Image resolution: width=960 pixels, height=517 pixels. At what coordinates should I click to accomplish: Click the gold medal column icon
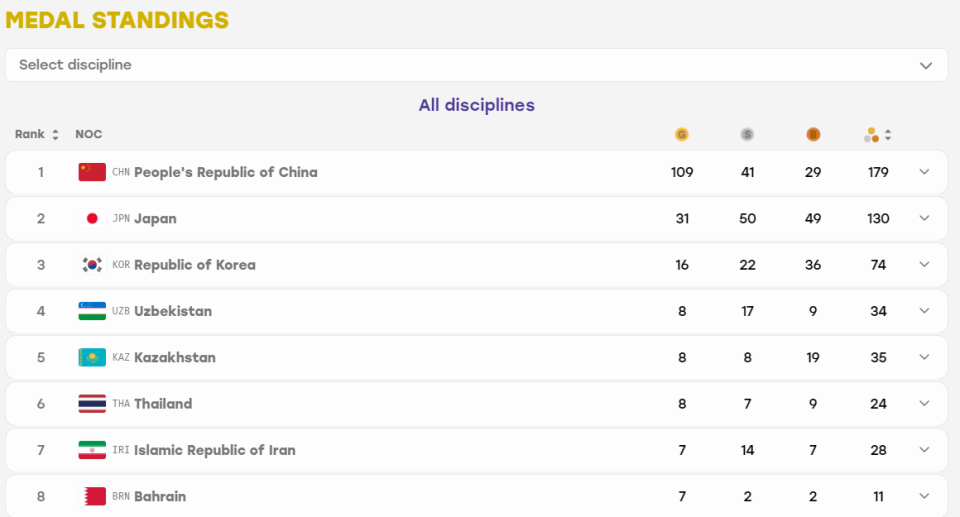pos(681,134)
